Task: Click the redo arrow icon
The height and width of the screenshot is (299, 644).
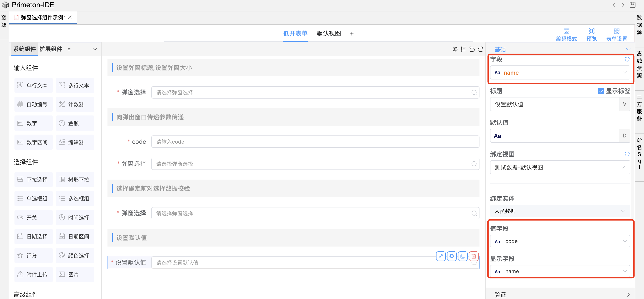Action: click(x=480, y=49)
